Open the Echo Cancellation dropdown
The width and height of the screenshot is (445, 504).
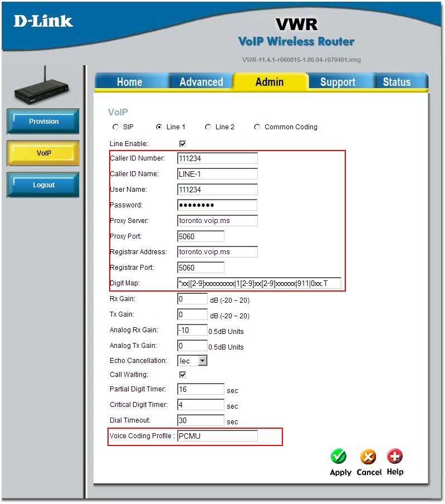click(192, 361)
